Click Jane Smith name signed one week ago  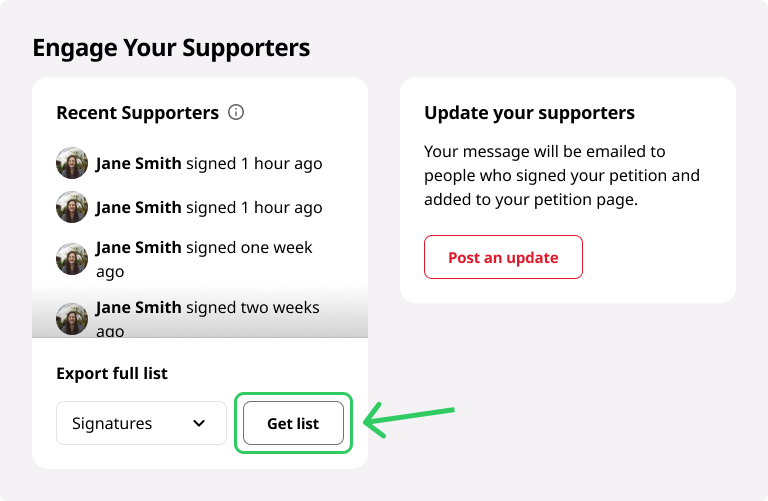(x=139, y=247)
